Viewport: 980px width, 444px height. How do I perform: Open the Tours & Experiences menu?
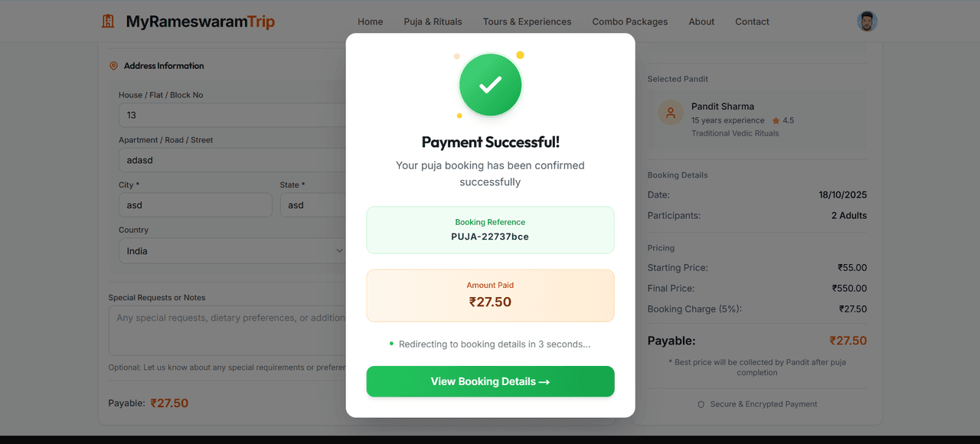[x=527, y=21]
